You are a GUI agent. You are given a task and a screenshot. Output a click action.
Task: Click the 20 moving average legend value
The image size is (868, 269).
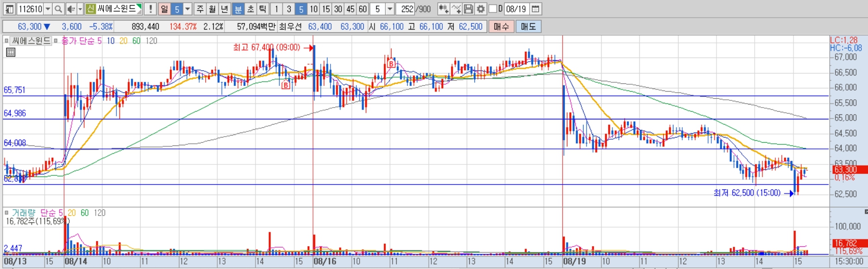coord(123,40)
